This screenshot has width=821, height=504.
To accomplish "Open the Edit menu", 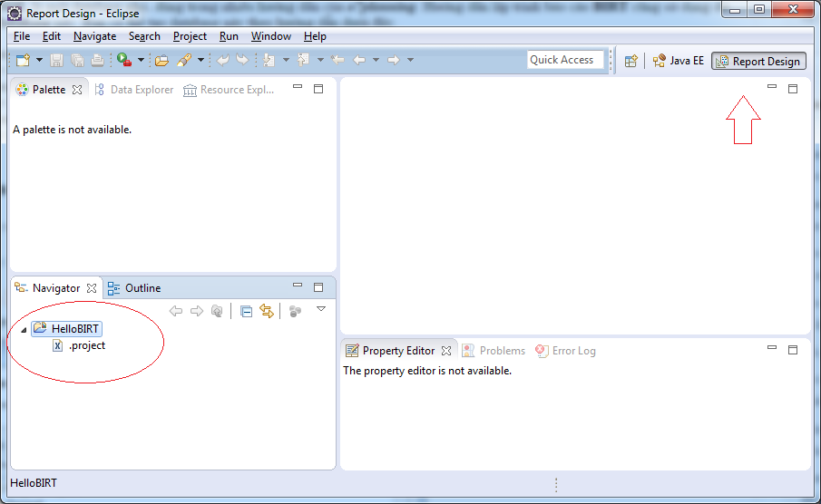I will [52, 36].
